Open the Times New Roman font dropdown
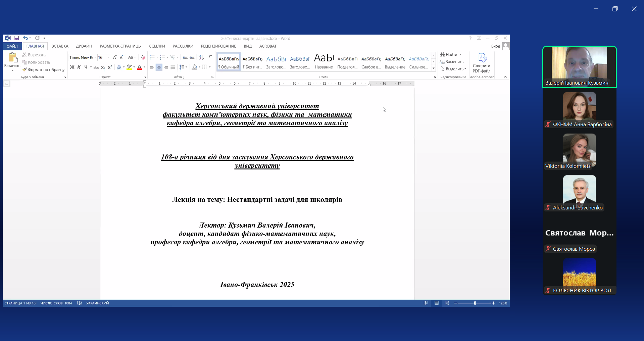The image size is (644, 341). 95,57
